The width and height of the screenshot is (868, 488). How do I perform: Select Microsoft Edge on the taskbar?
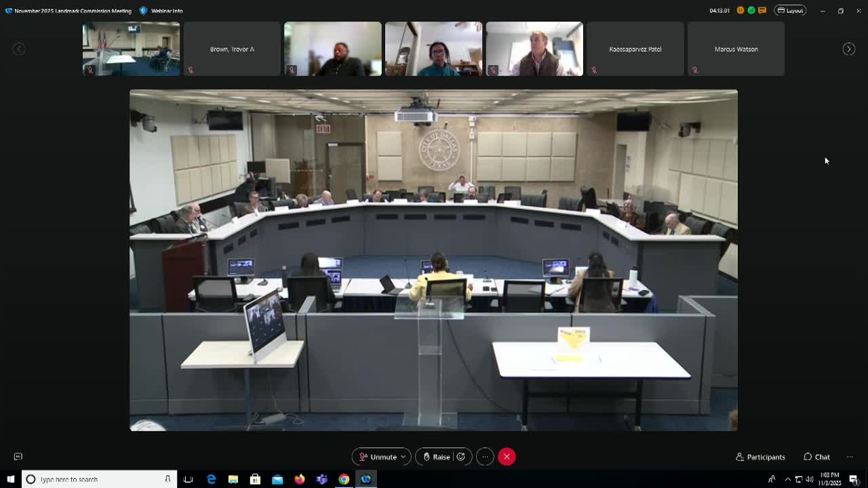tap(211, 479)
